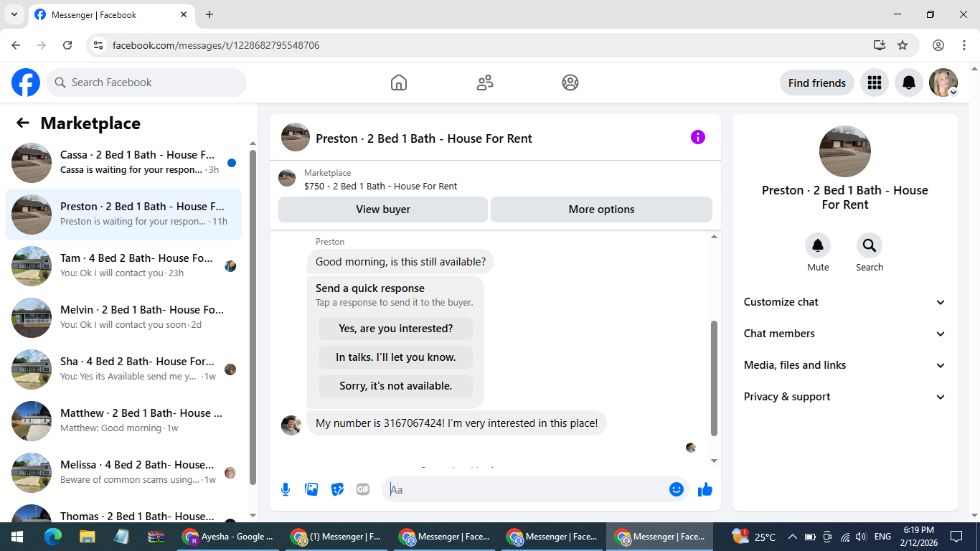Viewport: 980px width, 551px height.
Task: Switch to Ayesha - Google Chrome taskbar window
Action: point(230,537)
